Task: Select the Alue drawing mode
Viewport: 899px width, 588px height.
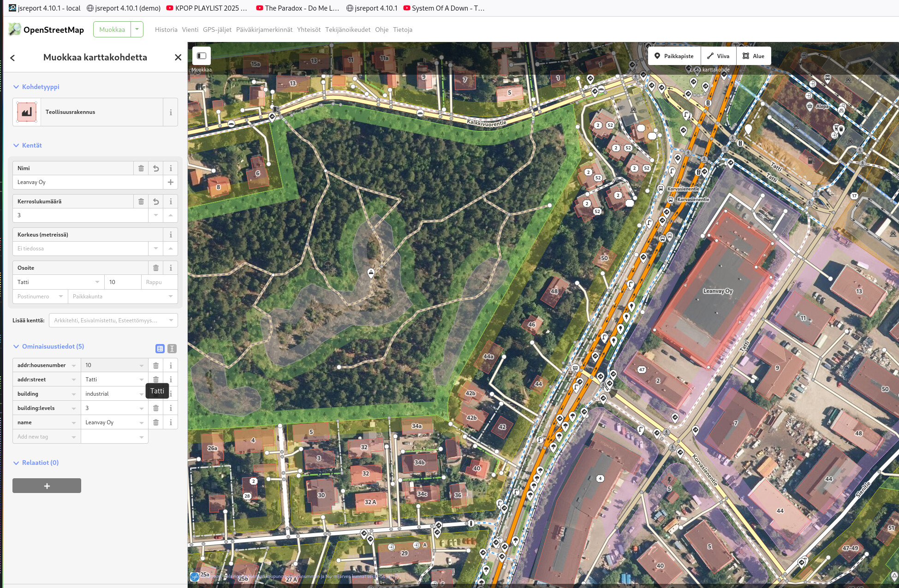Action: point(753,56)
